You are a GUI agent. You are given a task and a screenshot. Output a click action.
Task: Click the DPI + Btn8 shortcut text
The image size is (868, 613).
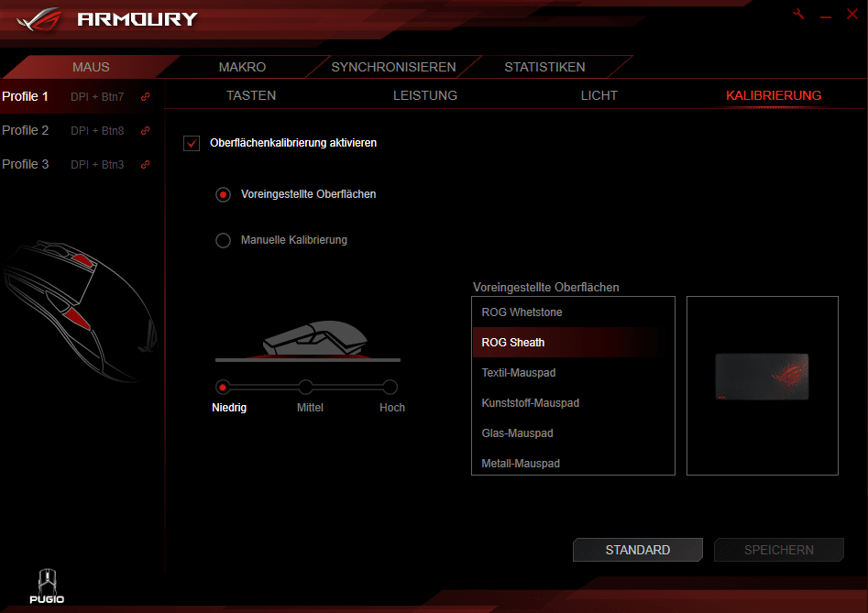[97, 130]
